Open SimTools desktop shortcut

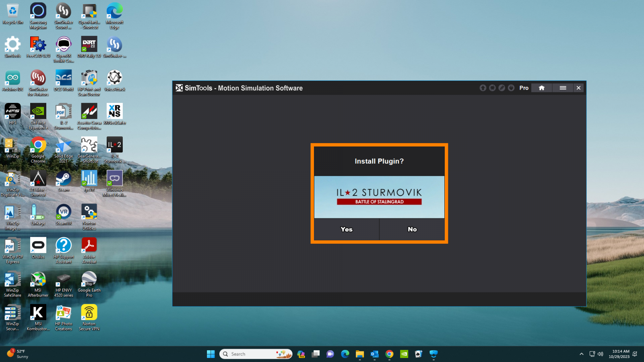click(x=12, y=47)
